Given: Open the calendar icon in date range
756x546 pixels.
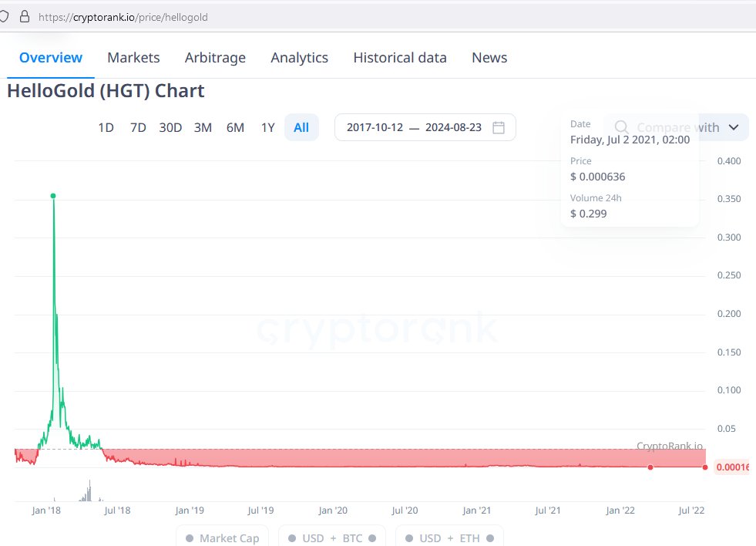Looking at the screenshot, I should [499, 127].
